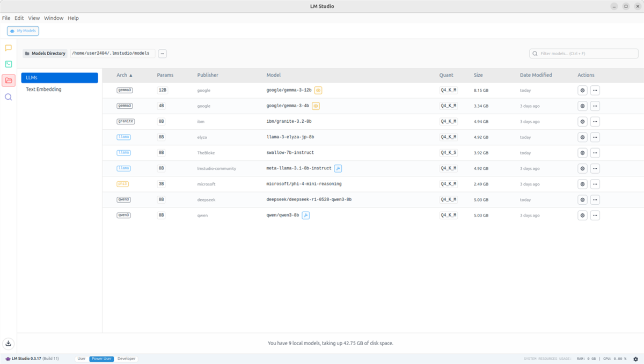Select the My Models tab
Screen dimensions: 644x364
point(23,31)
